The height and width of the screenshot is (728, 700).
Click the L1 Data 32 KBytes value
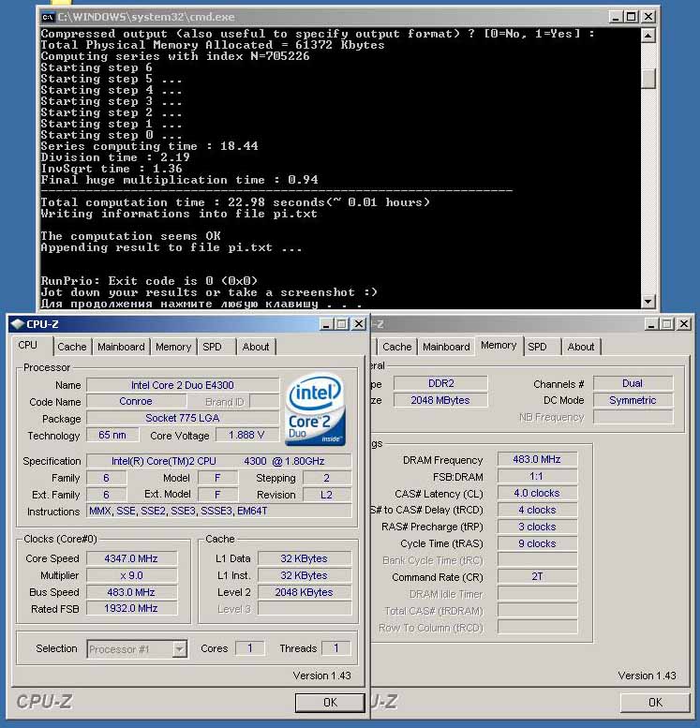click(305, 558)
